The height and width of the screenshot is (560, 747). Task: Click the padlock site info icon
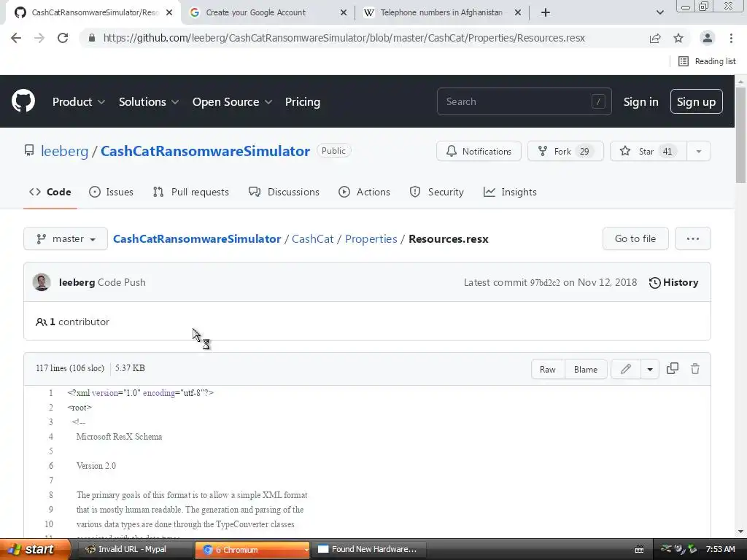pos(92,38)
